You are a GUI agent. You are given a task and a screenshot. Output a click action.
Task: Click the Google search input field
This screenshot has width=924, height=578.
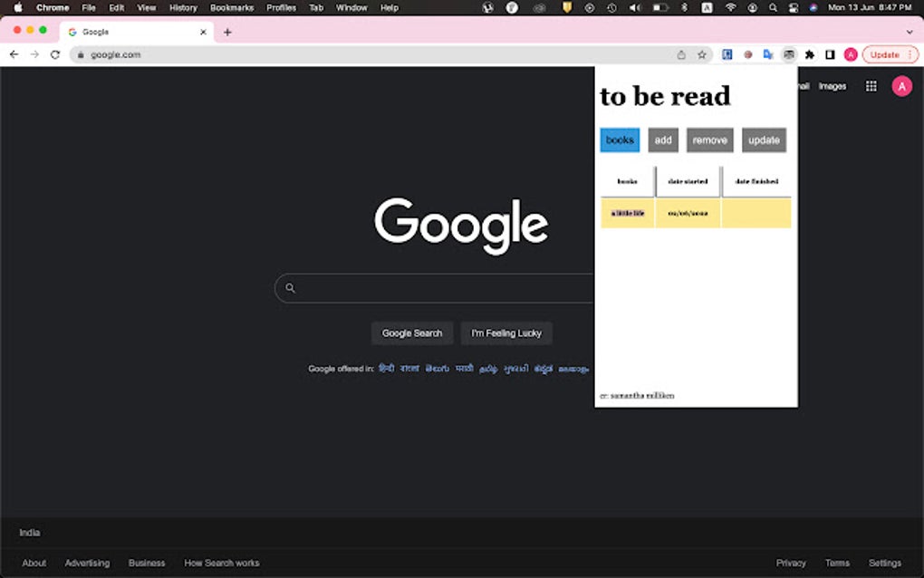(435, 287)
